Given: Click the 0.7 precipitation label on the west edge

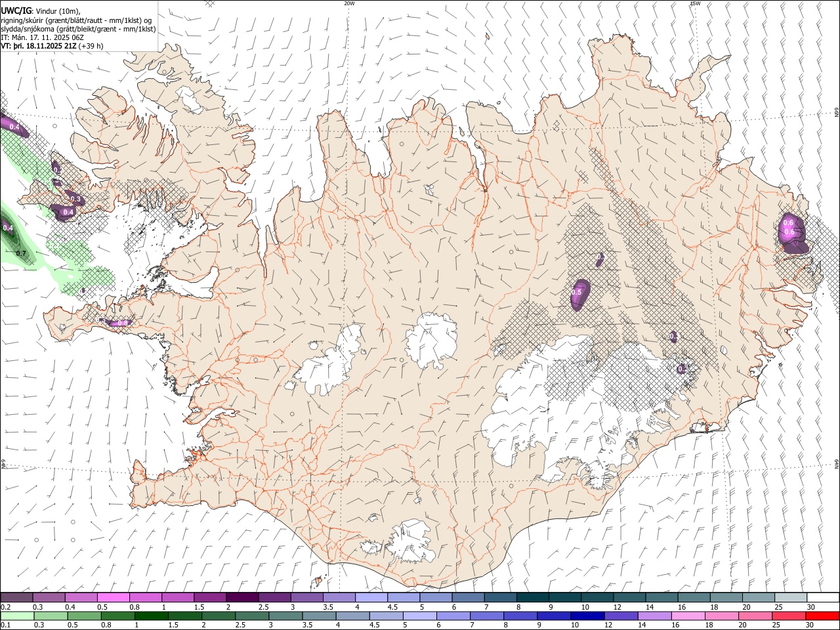Looking at the screenshot, I should pos(21,253).
